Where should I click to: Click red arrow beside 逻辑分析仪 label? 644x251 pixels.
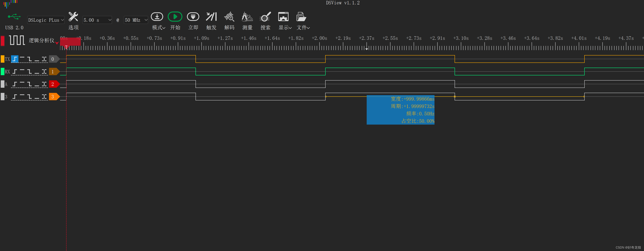pyautogui.click(x=57, y=43)
